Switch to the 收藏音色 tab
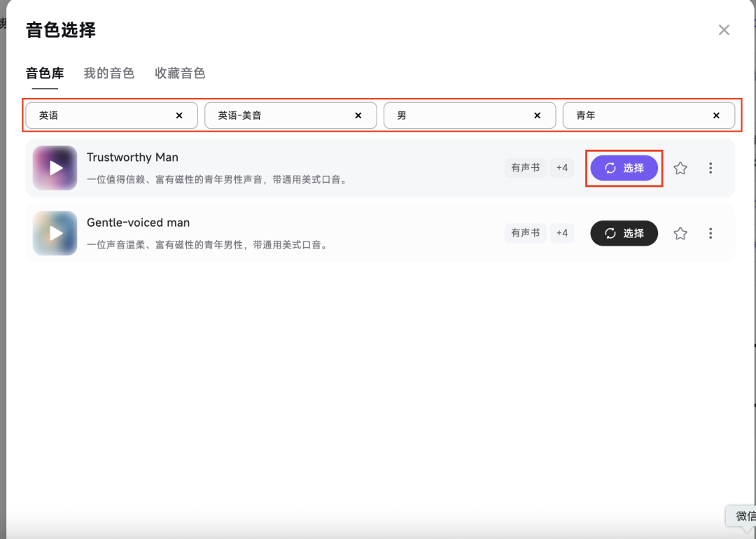The image size is (756, 539). pyautogui.click(x=179, y=73)
